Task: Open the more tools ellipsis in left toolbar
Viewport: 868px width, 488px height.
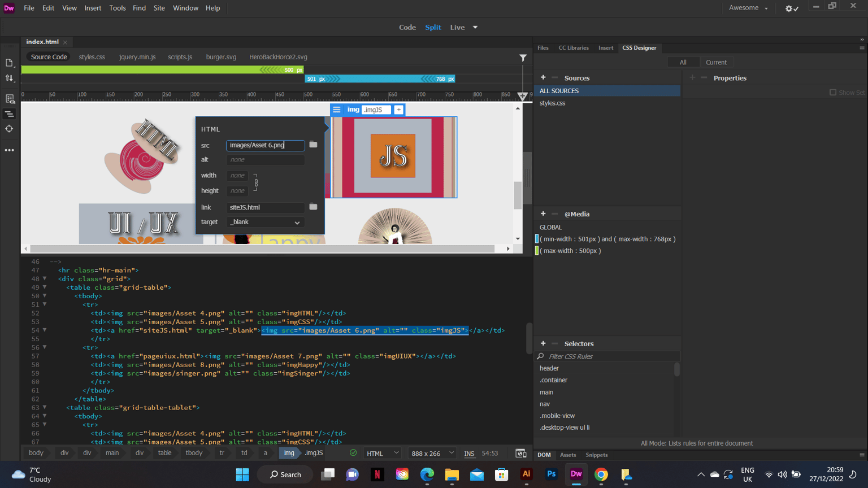Action: [9, 150]
